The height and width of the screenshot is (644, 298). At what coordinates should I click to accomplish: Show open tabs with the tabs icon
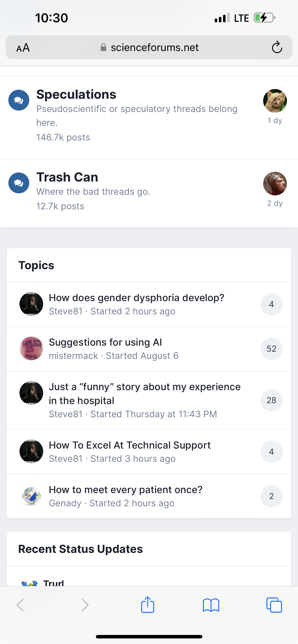tap(274, 605)
